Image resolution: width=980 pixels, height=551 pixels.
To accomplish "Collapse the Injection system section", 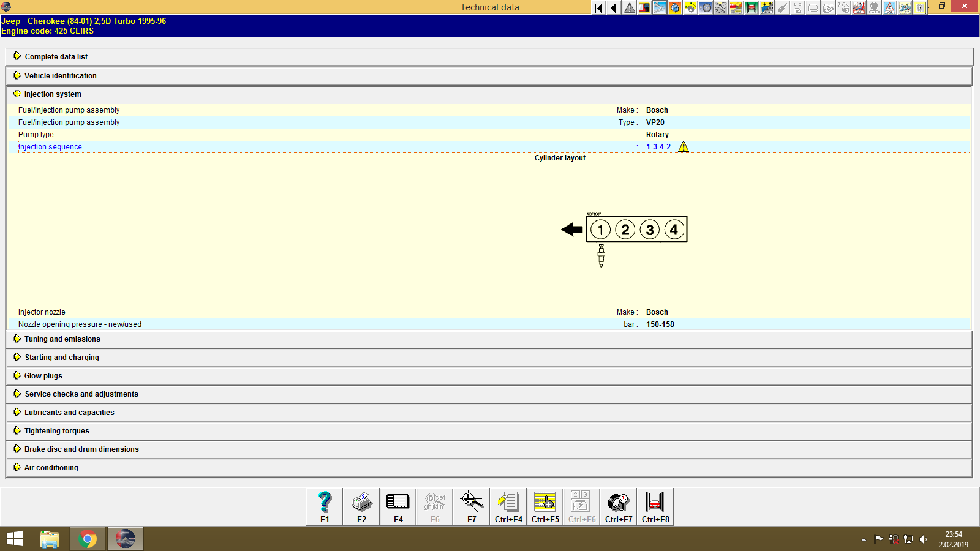I will (x=52, y=94).
